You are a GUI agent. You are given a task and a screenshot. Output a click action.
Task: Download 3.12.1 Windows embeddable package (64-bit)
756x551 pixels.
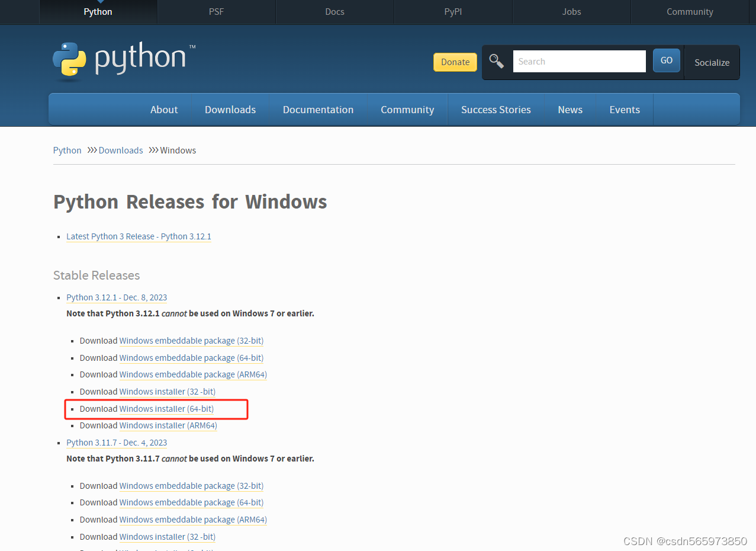coord(191,358)
